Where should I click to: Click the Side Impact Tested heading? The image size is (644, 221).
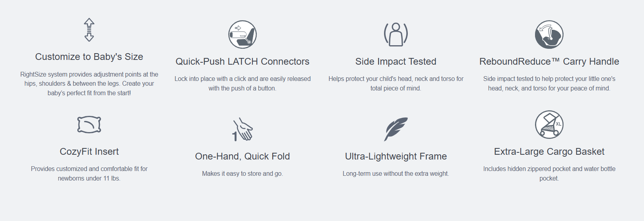point(396,61)
